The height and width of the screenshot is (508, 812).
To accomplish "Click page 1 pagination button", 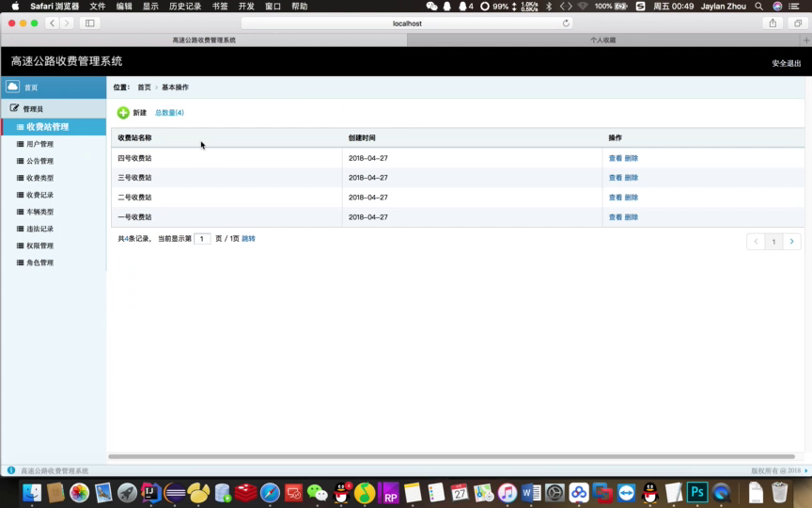I will (773, 242).
